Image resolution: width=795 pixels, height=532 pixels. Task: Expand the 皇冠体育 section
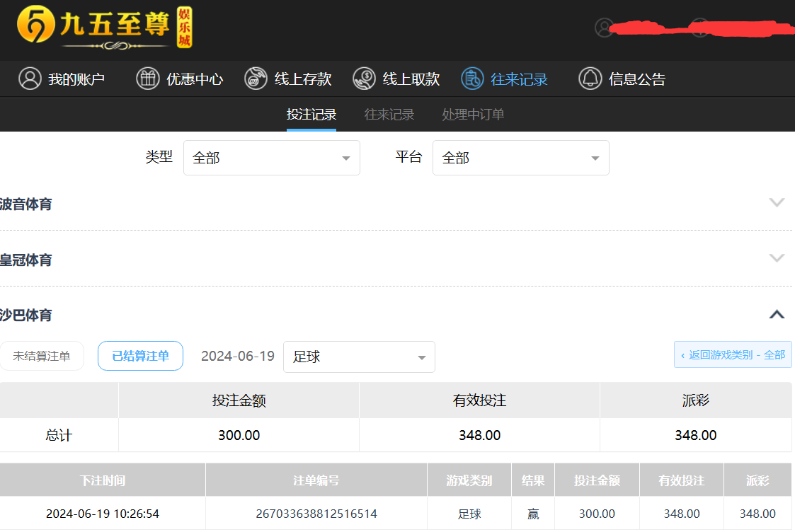777,258
